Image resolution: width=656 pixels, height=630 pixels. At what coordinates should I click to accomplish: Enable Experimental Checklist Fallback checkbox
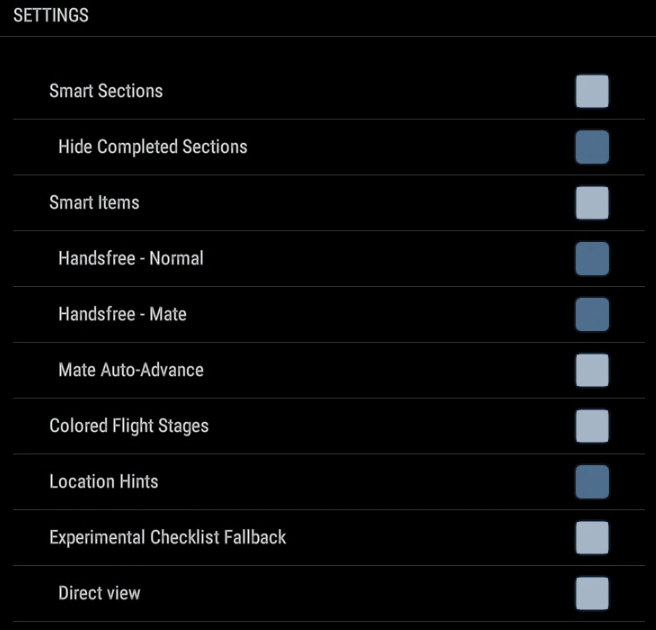tap(592, 538)
